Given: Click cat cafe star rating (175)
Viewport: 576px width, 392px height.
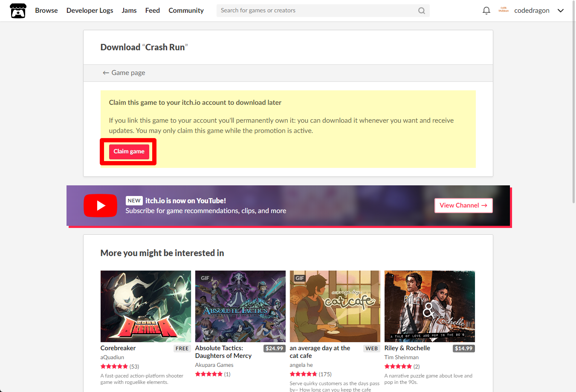Looking at the screenshot, I should (x=310, y=374).
